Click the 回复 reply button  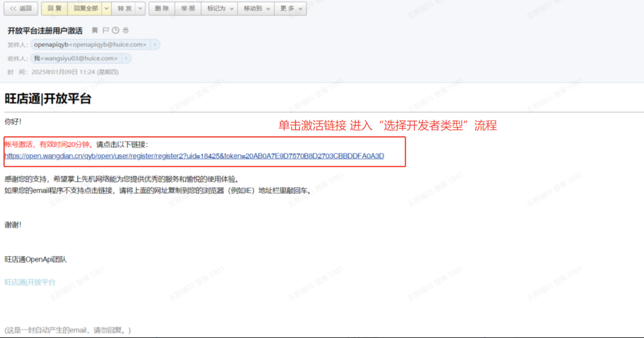(55, 9)
